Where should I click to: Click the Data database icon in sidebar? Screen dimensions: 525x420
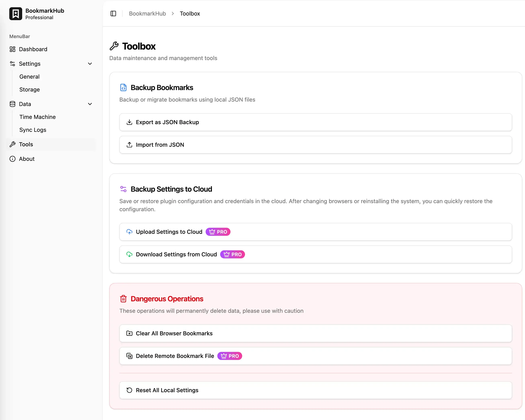point(12,104)
